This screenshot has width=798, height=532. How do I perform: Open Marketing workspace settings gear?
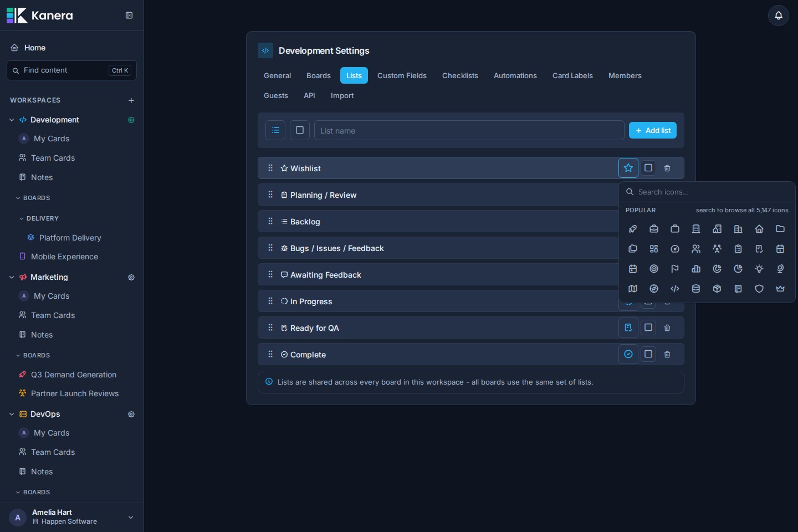tap(131, 277)
